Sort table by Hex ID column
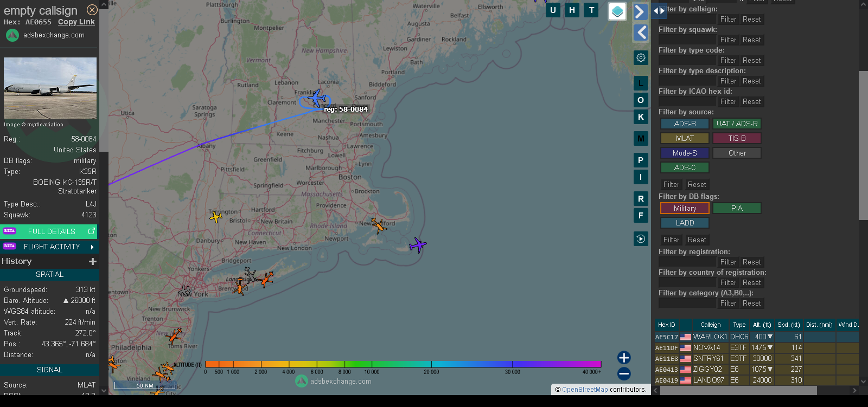Image resolution: width=868 pixels, height=407 pixels. click(667, 325)
